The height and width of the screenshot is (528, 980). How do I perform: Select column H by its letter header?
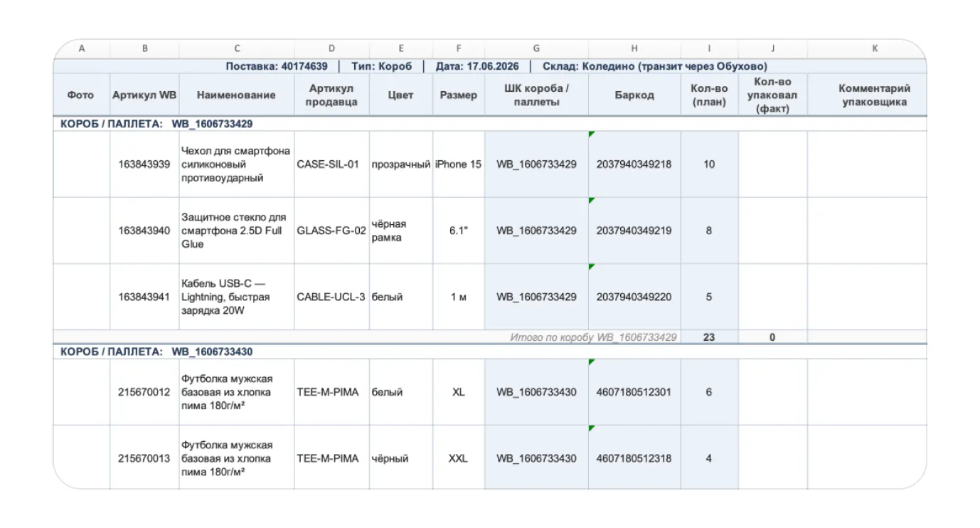pos(634,48)
